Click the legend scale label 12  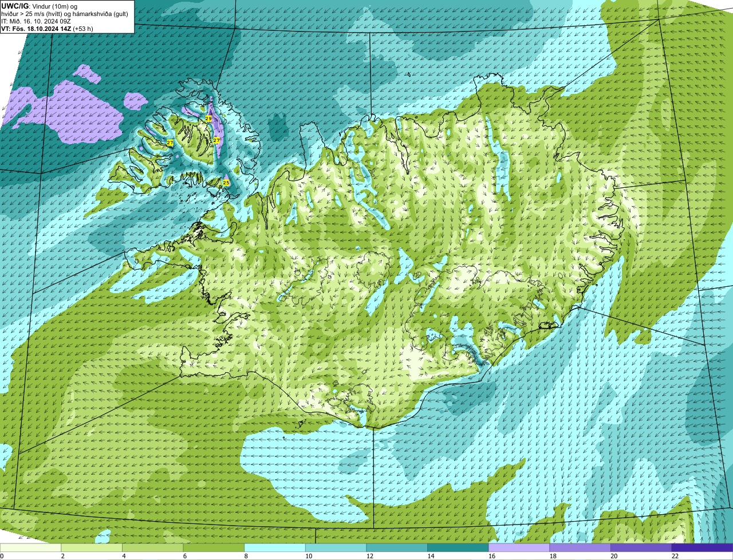click(369, 556)
